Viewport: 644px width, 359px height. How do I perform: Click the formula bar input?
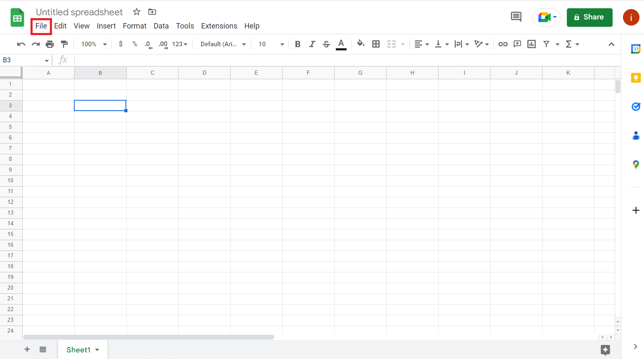(347, 60)
